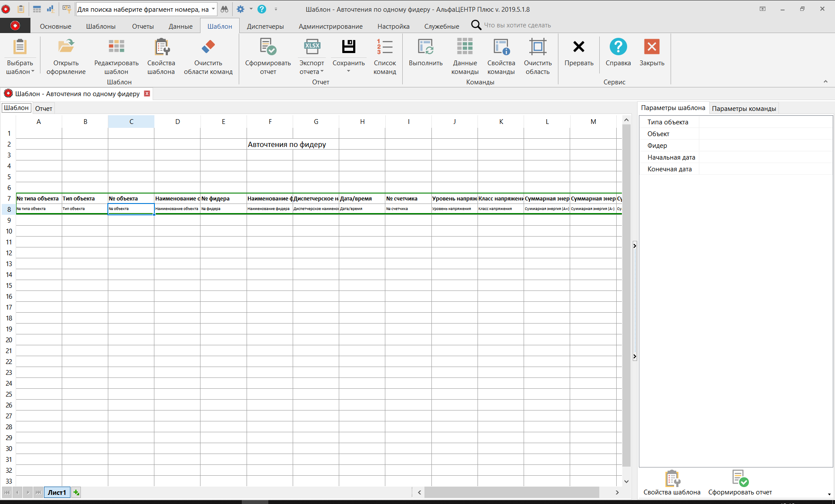Screen dimensions: 835x504
Task: Open the "Открыть оформление" tool
Action: pos(66,56)
